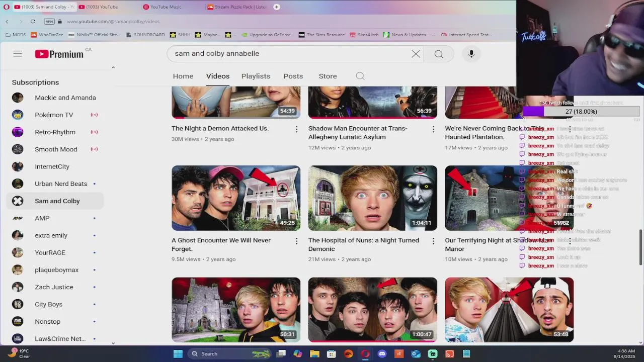Start voice search with the microphone
The height and width of the screenshot is (362, 644).
pos(471,54)
